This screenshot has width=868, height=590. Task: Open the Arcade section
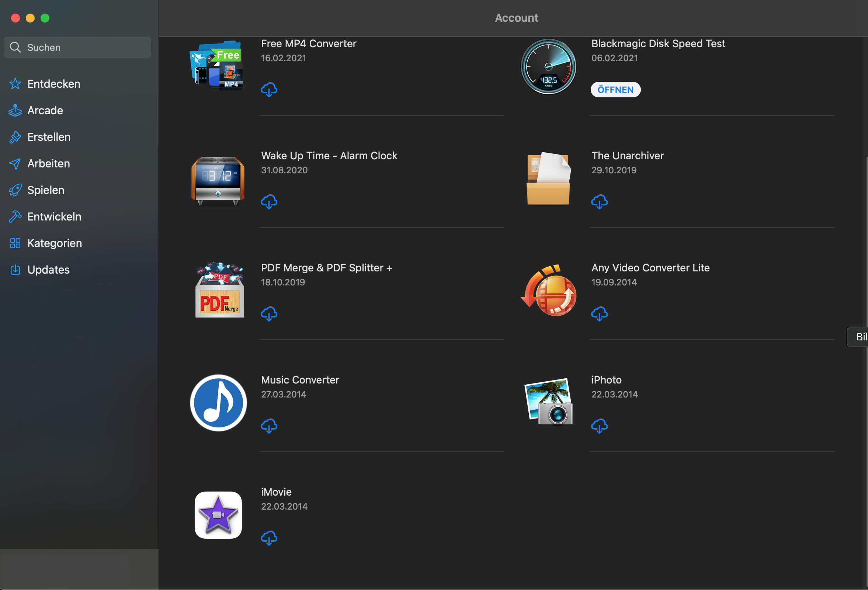[x=45, y=111]
